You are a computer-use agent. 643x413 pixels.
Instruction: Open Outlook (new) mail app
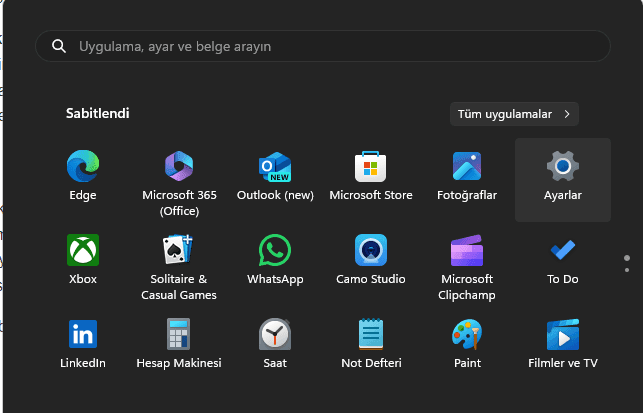coord(275,176)
